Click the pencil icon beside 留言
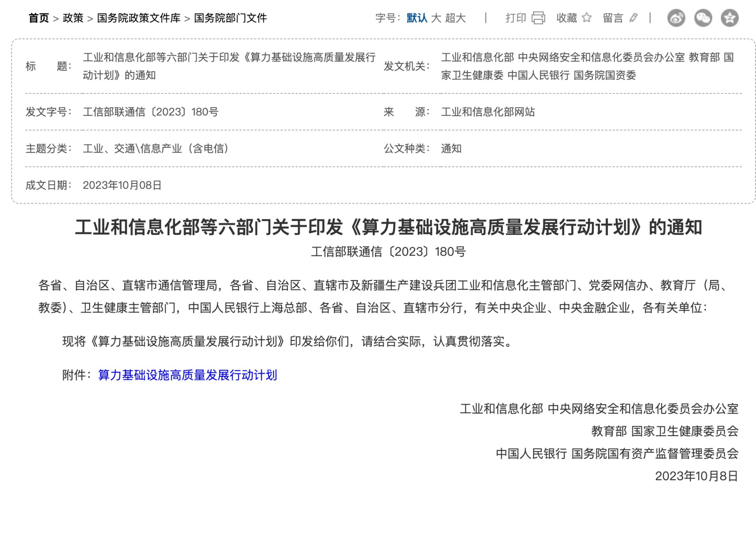Viewport: 756px width, 546px height. pyautogui.click(x=633, y=18)
